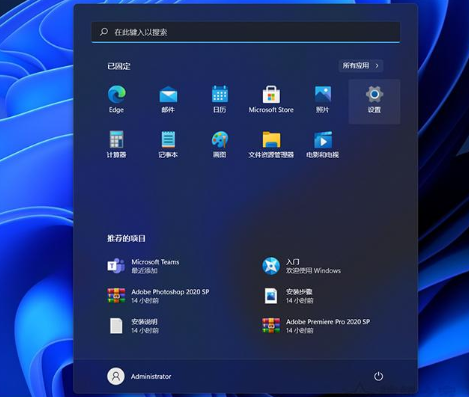Click the '已固定' pinned section heading
This screenshot has width=469, height=397.
click(119, 66)
